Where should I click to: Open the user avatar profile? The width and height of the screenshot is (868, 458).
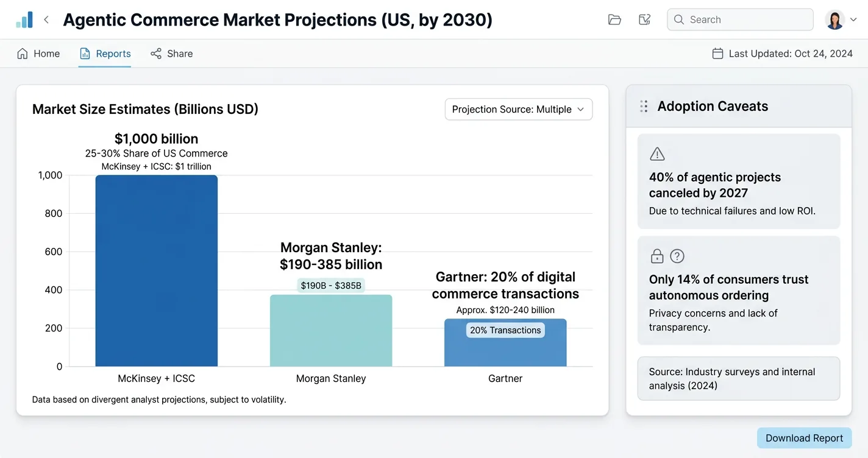[834, 19]
